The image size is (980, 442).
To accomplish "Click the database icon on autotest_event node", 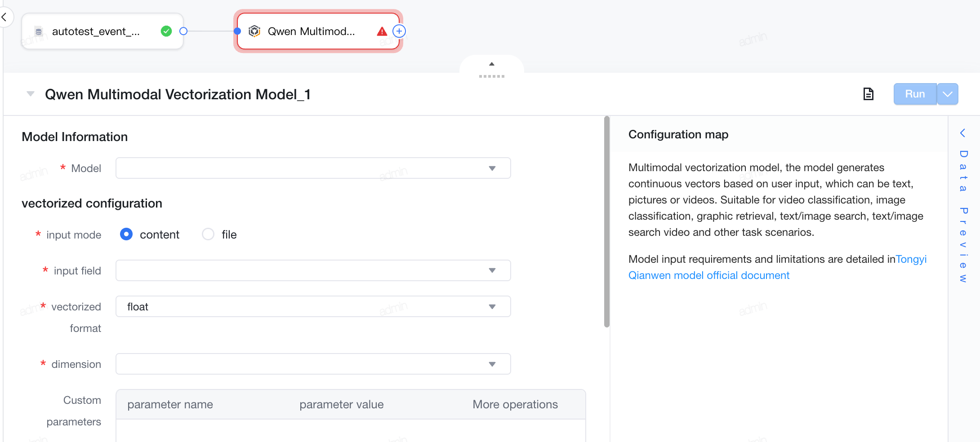I will click(x=39, y=31).
